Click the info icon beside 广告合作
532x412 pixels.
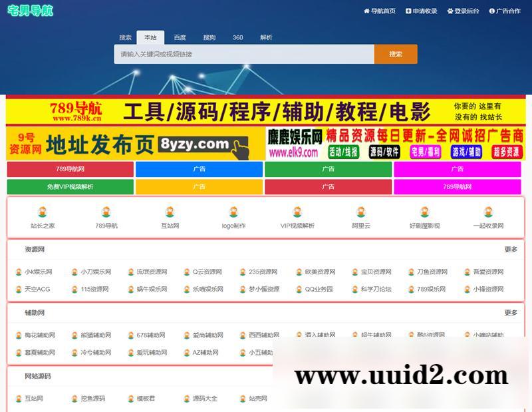(493, 11)
